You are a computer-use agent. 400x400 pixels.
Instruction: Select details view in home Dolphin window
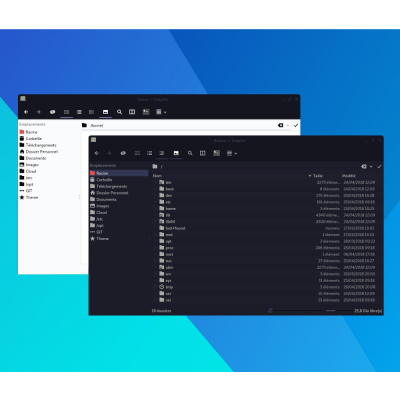tap(91, 112)
